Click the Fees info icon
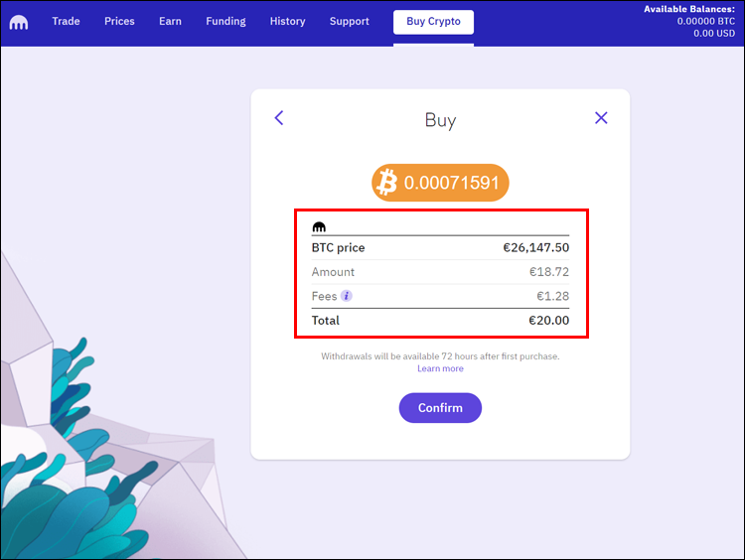 (347, 296)
